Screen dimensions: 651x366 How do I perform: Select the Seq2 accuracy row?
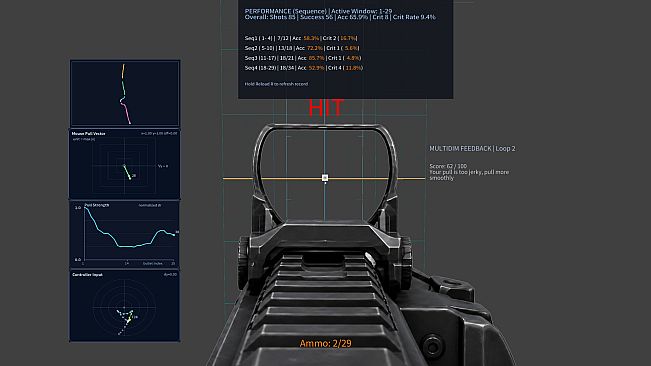click(302, 48)
